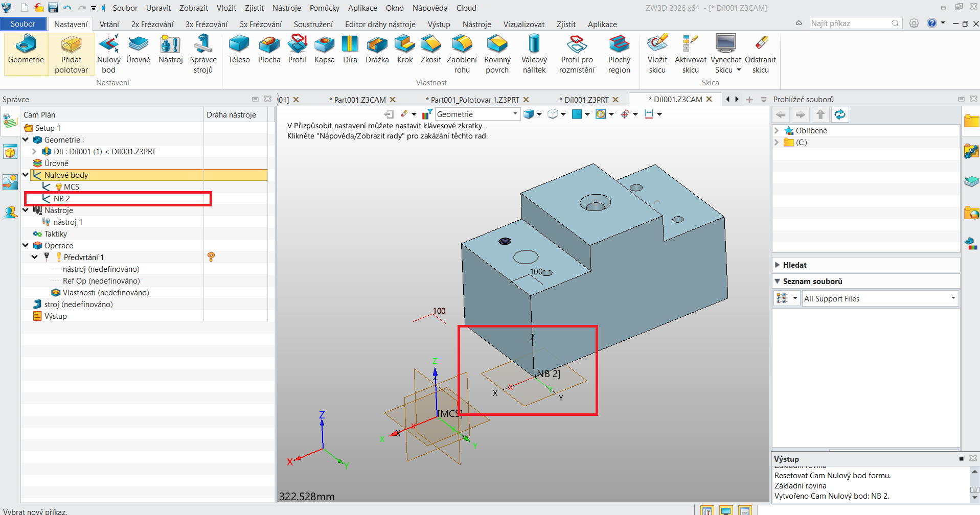Switch to the Part001.Z3CAM document tab
The height and width of the screenshot is (515, 980).
(x=360, y=100)
